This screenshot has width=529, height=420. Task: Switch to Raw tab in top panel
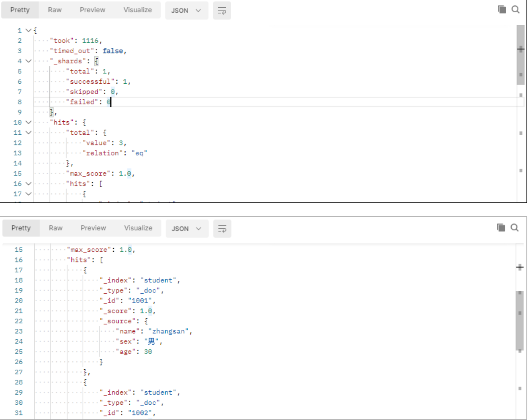pyautogui.click(x=55, y=10)
